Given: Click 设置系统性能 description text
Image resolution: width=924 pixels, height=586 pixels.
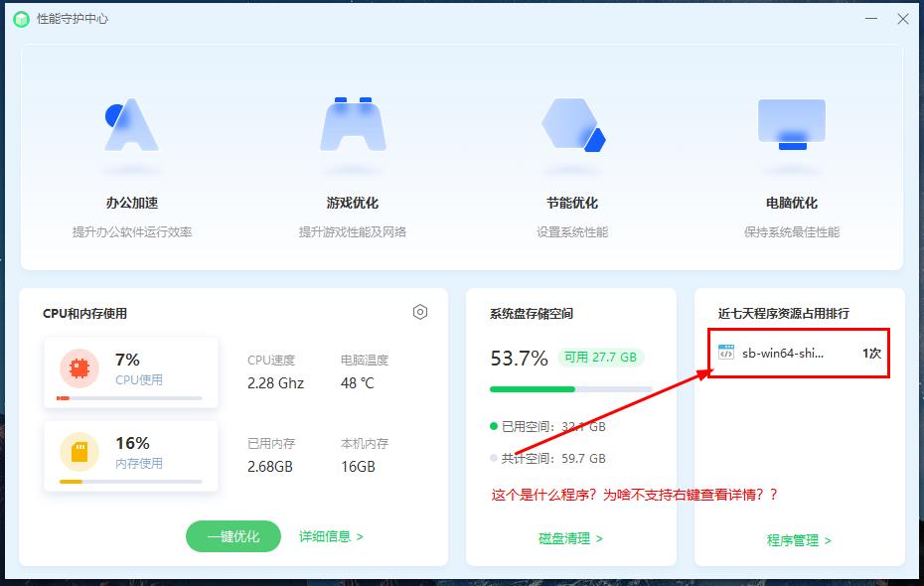Looking at the screenshot, I should click(x=572, y=232).
